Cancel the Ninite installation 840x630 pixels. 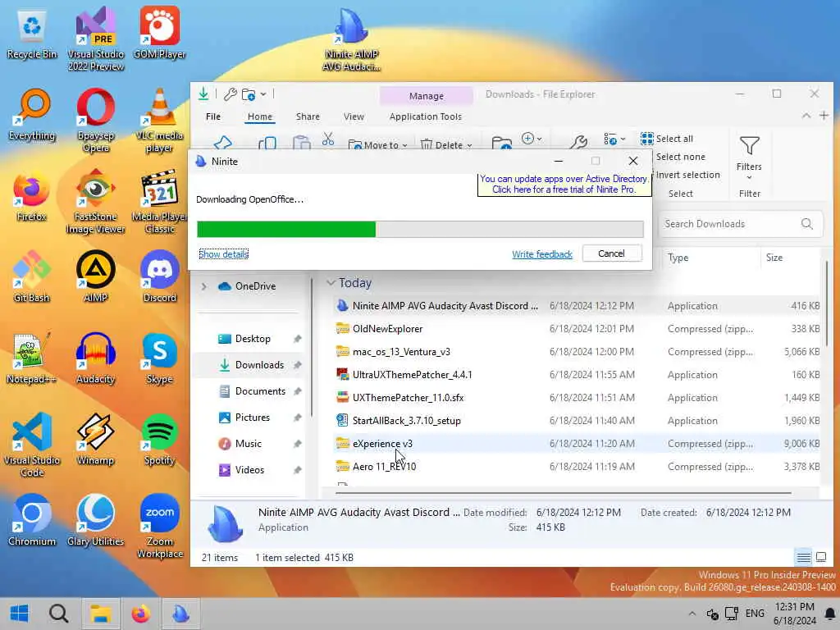[611, 253]
